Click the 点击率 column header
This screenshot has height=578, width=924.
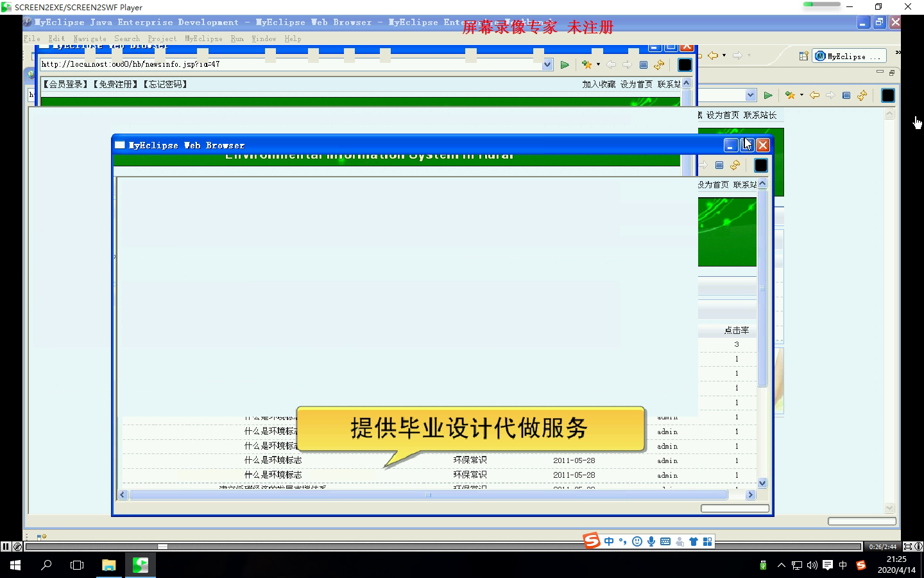tap(737, 330)
